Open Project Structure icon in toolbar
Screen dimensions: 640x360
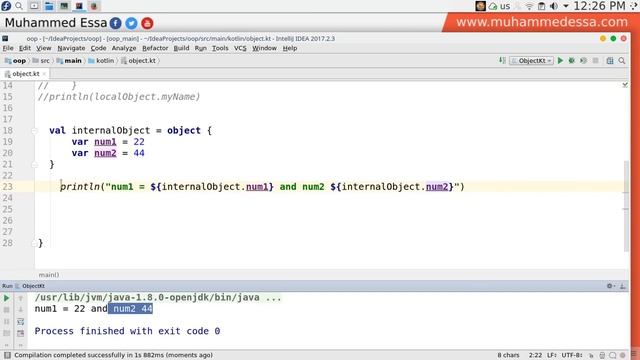coord(610,60)
